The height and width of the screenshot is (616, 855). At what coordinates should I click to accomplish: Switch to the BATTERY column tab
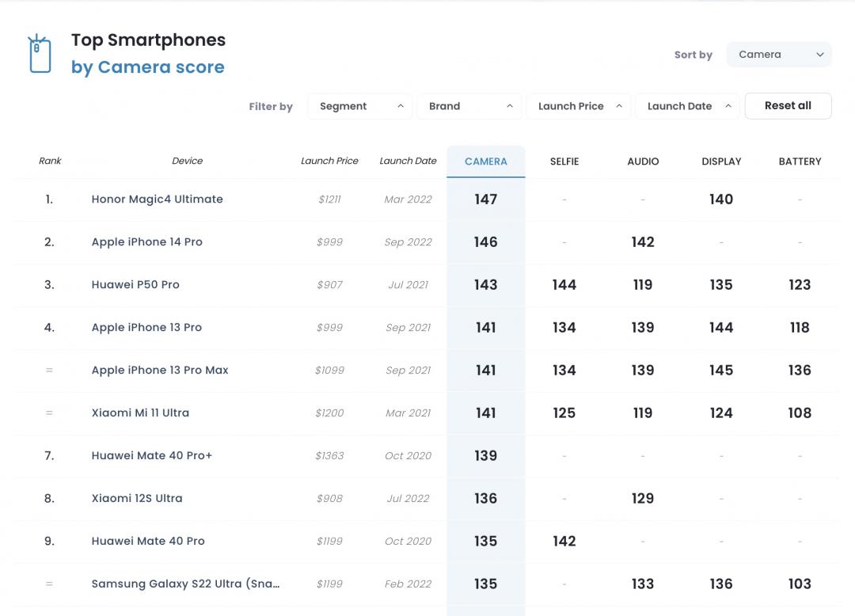point(800,162)
